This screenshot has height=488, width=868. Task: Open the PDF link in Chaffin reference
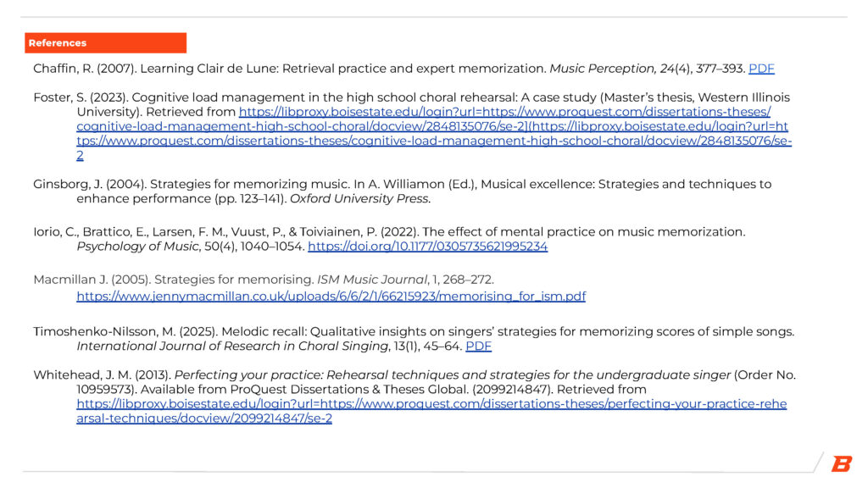click(761, 69)
